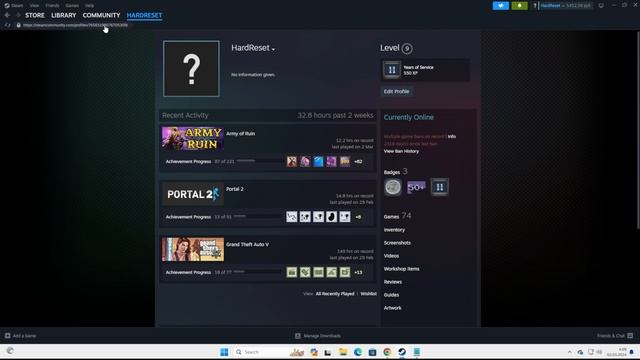The height and width of the screenshot is (360, 640).
Task: Show the +82 more Army of Ruin achievements
Action: (358, 162)
